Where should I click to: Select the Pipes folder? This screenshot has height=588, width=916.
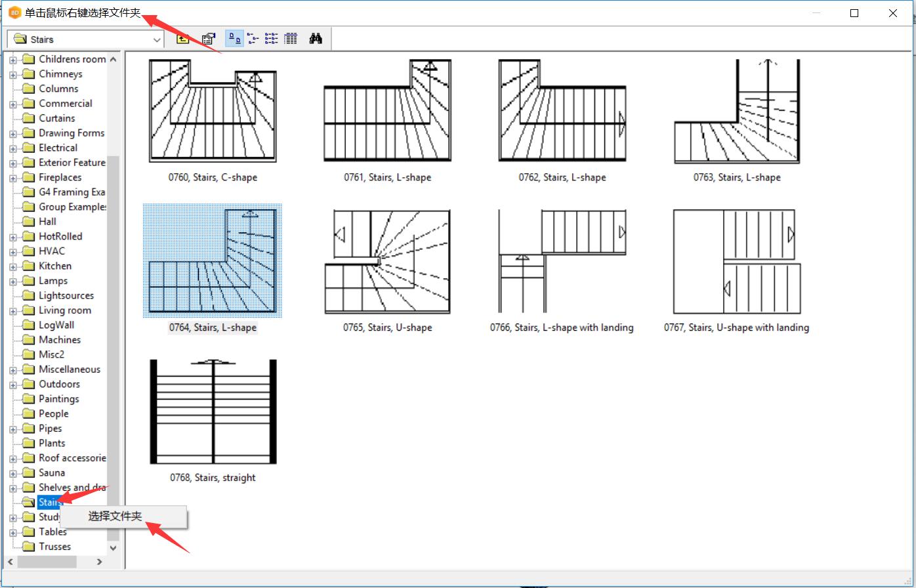click(x=51, y=428)
